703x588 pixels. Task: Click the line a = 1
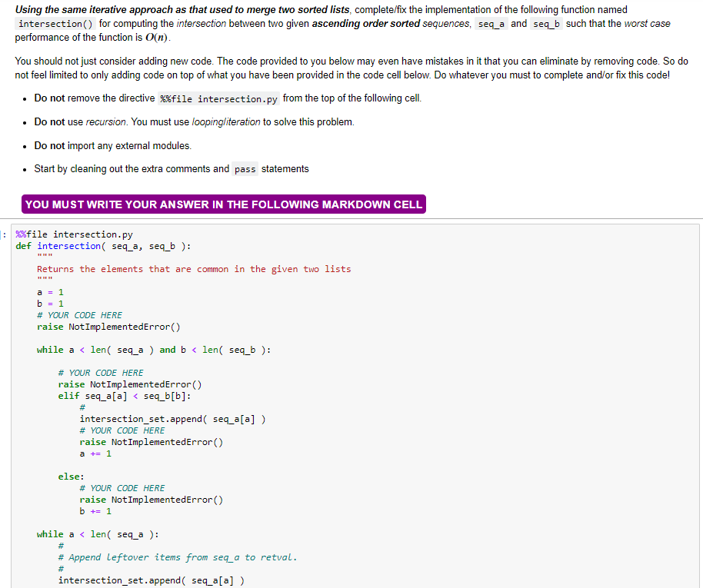pos(50,291)
